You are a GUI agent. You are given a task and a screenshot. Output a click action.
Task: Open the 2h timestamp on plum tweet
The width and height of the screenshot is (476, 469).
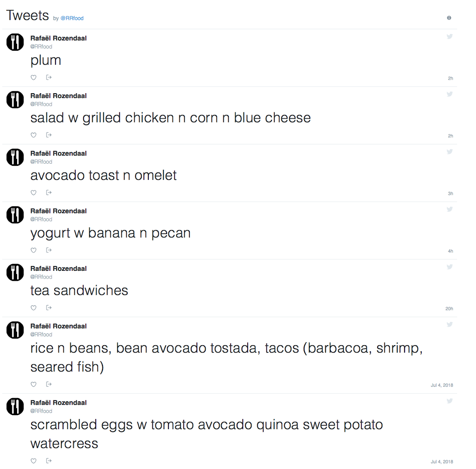(x=451, y=78)
